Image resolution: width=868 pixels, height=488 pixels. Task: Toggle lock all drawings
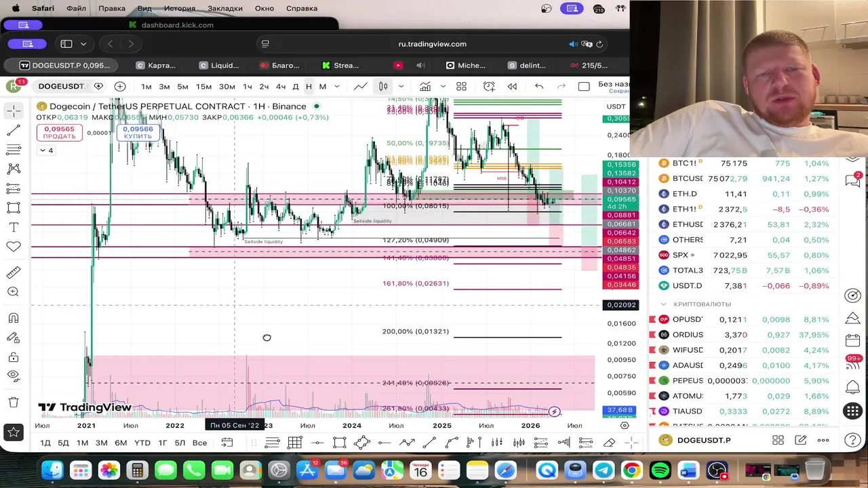coord(14,357)
